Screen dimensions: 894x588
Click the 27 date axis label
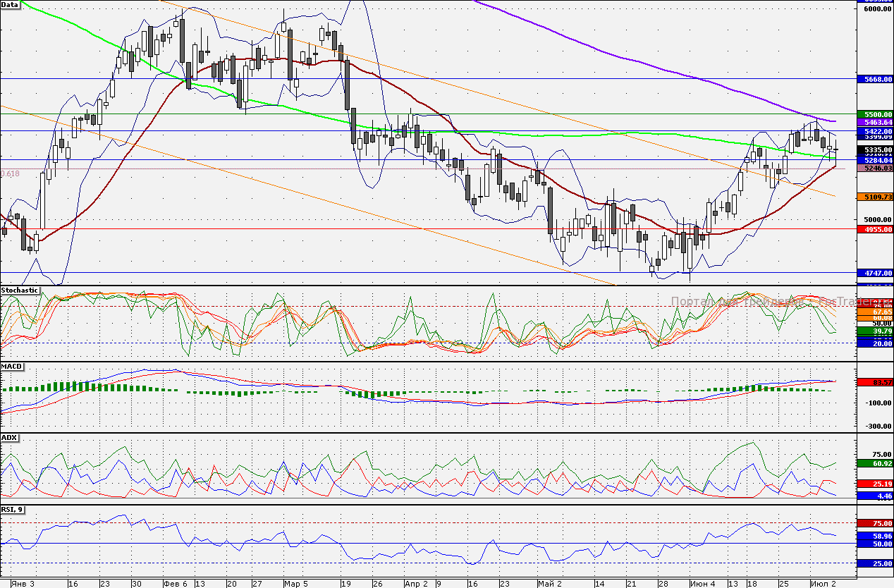click(257, 584)
